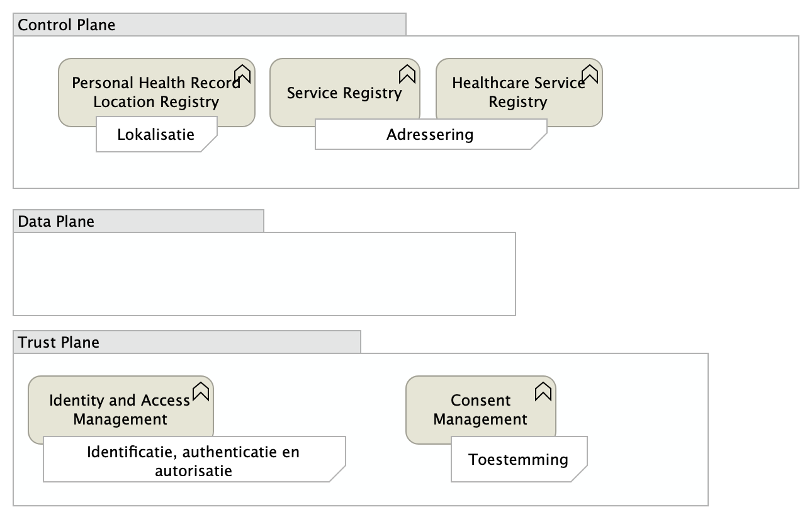
Task: Click inside the empty Data Plane group body
Action: point(264,274)
